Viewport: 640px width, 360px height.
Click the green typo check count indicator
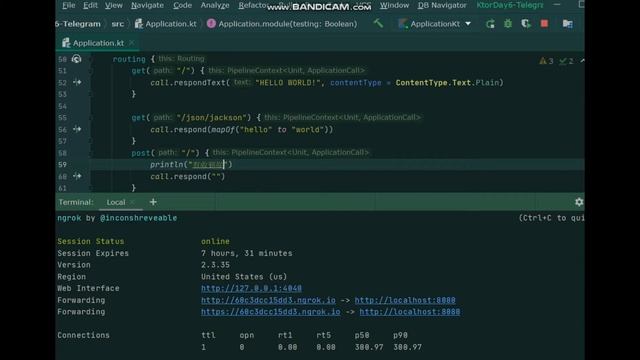tap(567, 61)
